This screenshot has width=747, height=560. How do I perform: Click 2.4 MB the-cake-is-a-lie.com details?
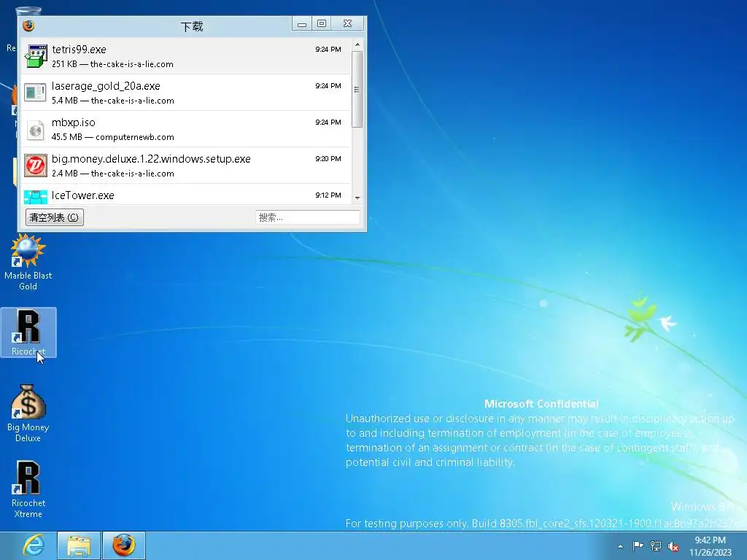(113, 174)
